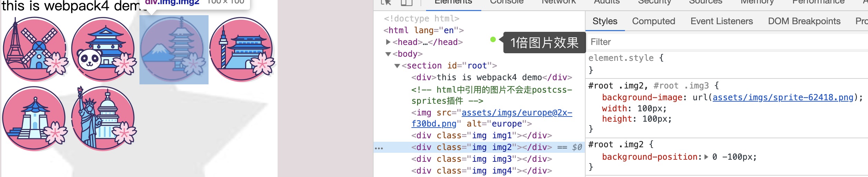Viewport: 868px width, 177px height.
Task: Click the windmill and Eiffel Tower image
Action: click(x=35, y=49)
